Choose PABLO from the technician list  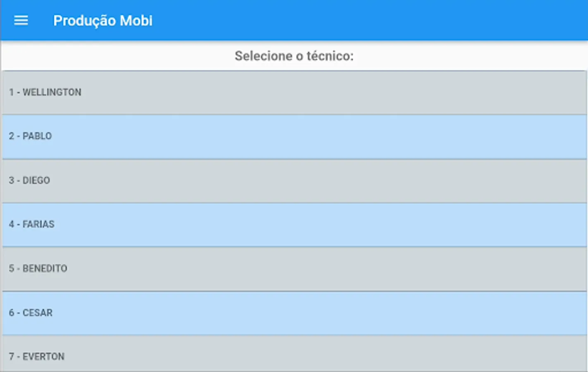click(x=294, y=136)
